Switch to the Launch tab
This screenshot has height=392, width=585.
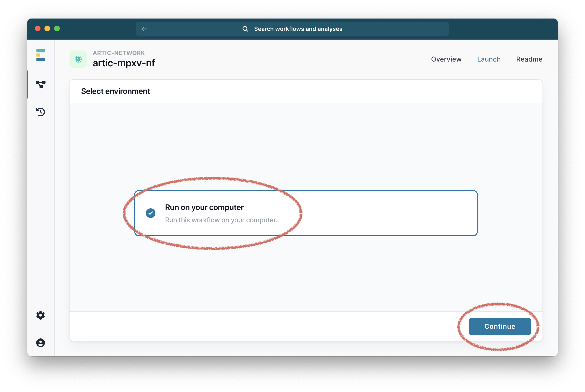pos(488,59)
